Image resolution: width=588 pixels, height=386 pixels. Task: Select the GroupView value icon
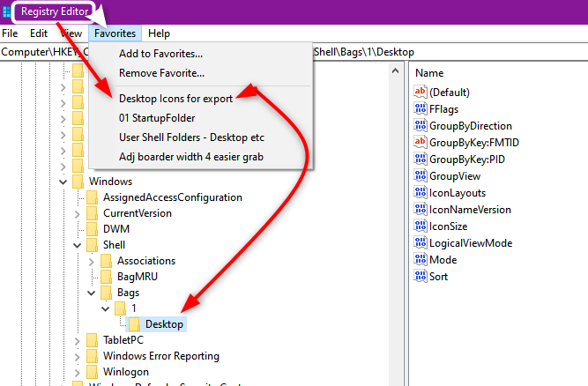421,175
